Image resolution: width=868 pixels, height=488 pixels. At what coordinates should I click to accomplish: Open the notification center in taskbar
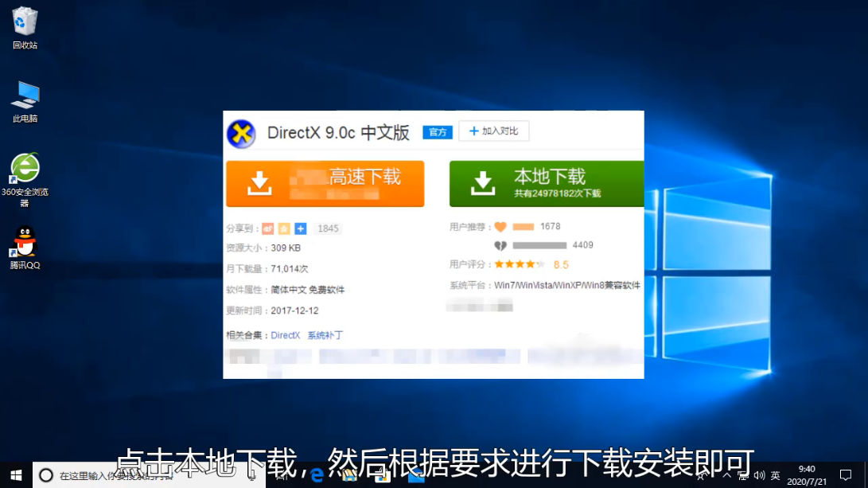[x=846, y=475]
